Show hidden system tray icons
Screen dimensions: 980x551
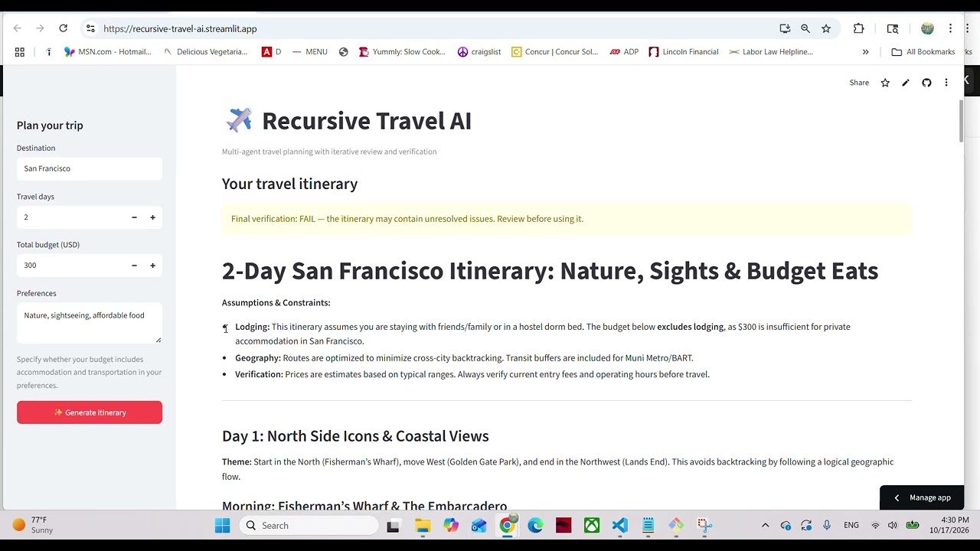tap(765, 526)
